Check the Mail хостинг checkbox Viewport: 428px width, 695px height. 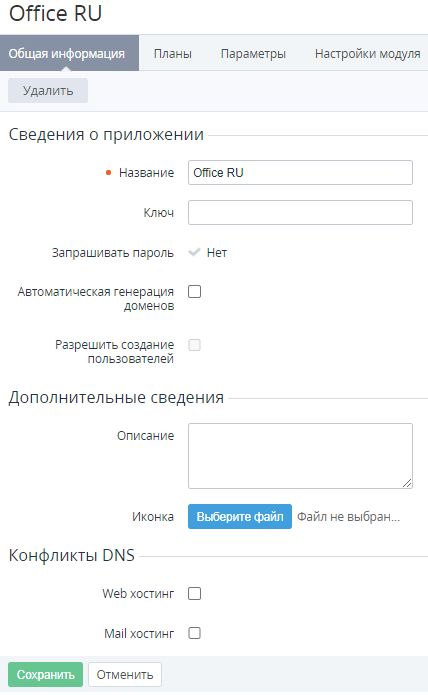tap(195, 633)
